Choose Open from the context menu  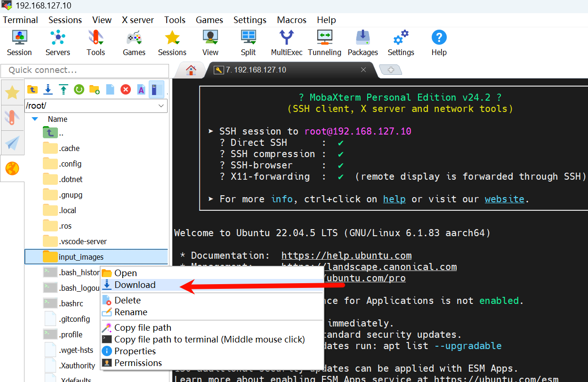tap(212, 273)
